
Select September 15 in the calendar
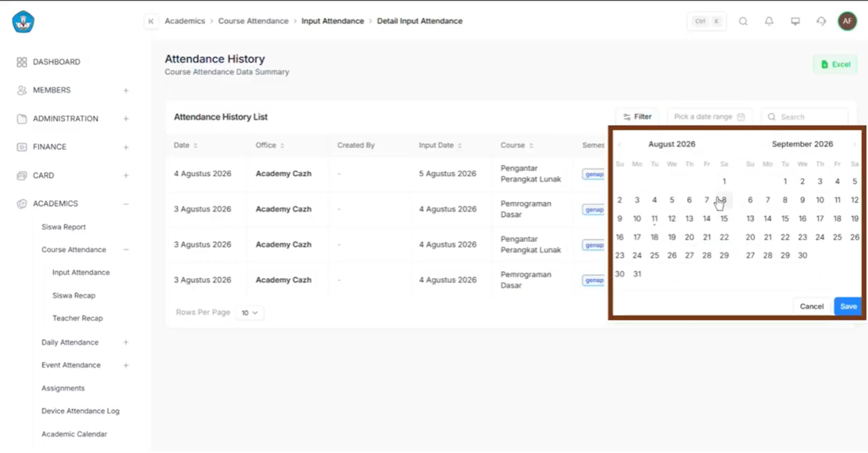pyautogui.click(x=785, y=219)
